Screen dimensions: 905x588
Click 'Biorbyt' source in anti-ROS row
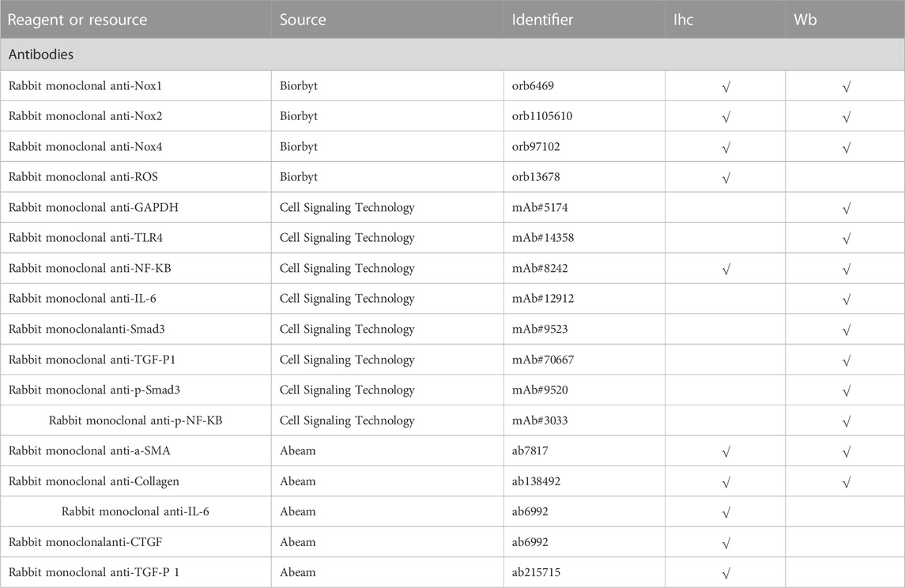coord(299,176)
